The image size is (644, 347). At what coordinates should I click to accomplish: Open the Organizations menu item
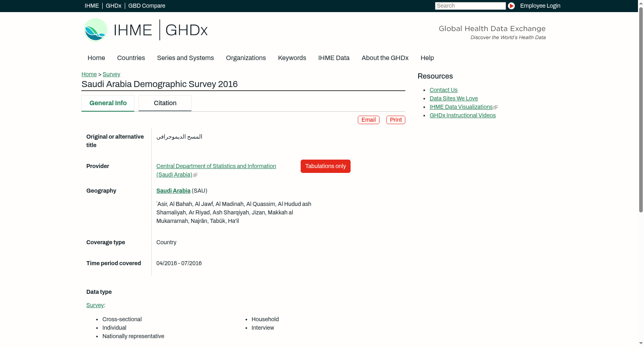coord(246,58)
